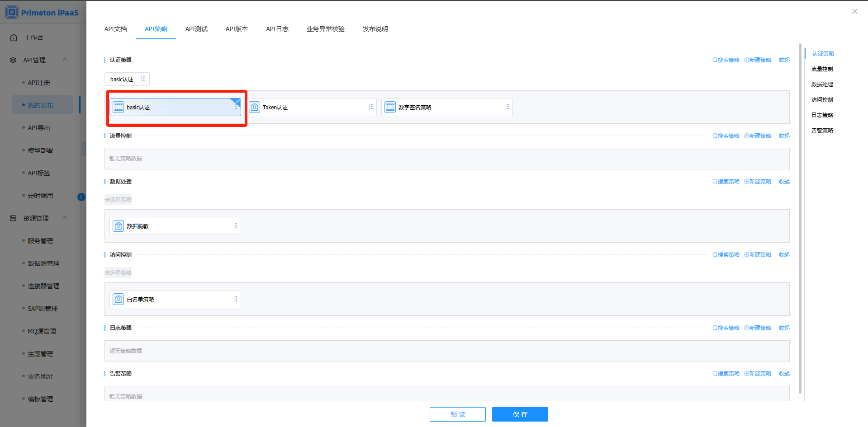Click the 白名单策略 policy card icon
Image resolution: width=868 pixels, height=427 pixels.
(118, 299)
